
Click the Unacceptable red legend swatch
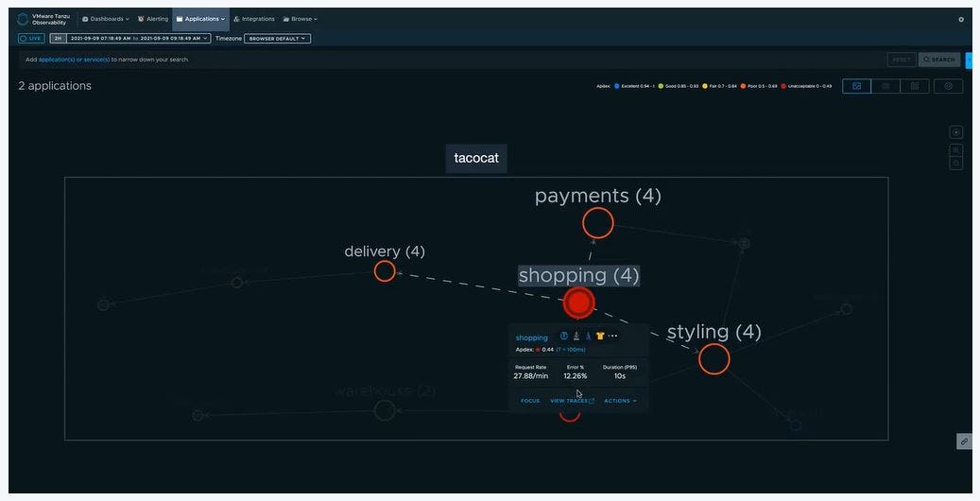[x=783, y=86]
